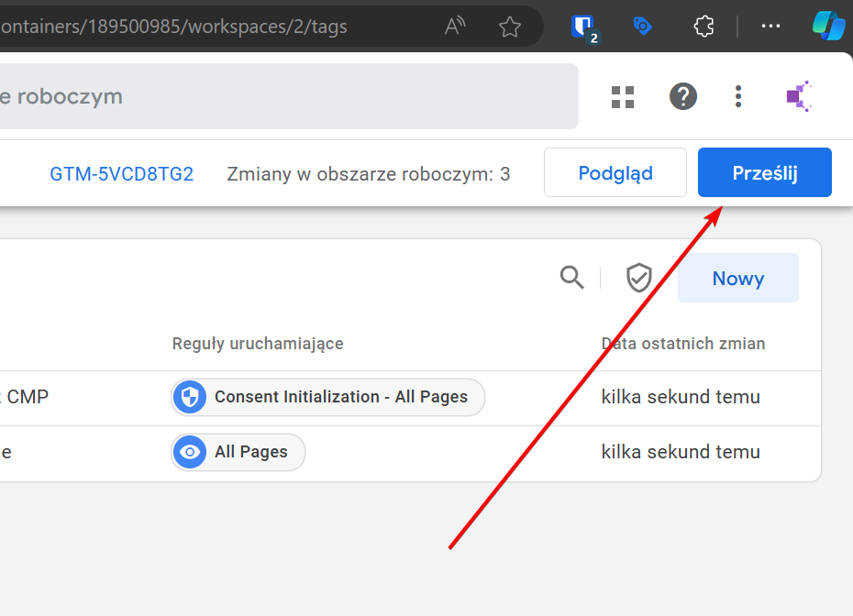Click Zmiany w obszarze roboczym: 3
The height and width of the screenshot is (616, 853).
coord(369,174)
